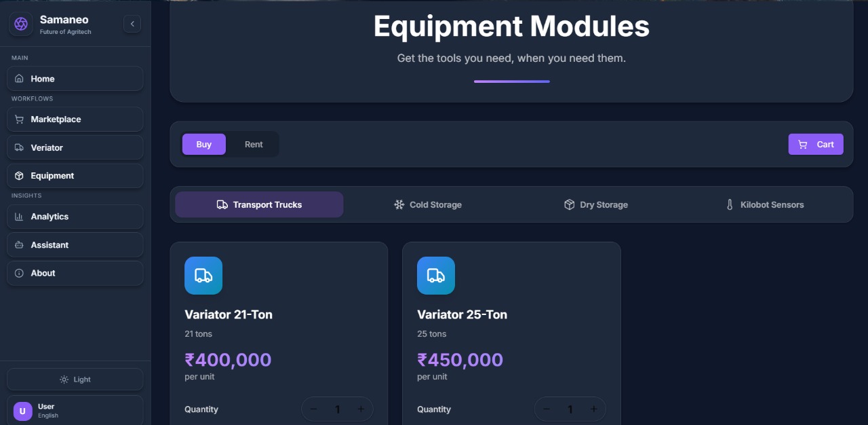Open the Veriator workflow
Image resolution: width=868 pixels, height=425 pixels.
click(75, 147)
